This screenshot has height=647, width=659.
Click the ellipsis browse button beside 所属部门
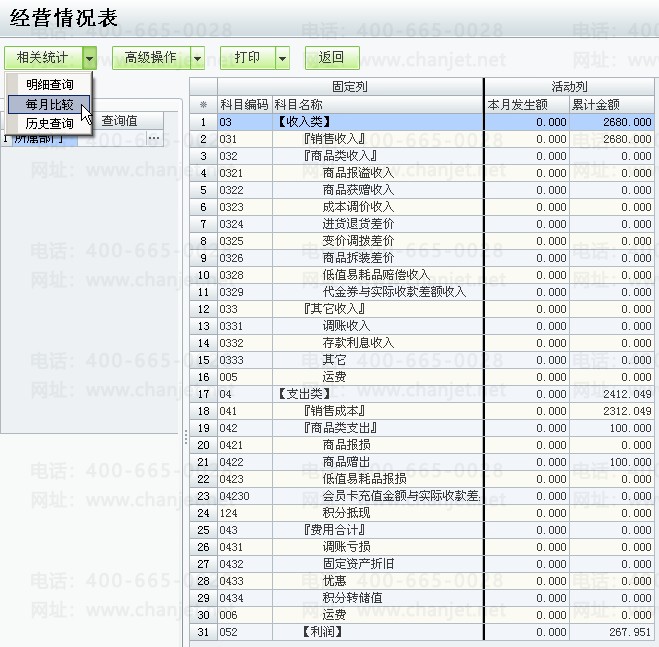coord(154,139)
